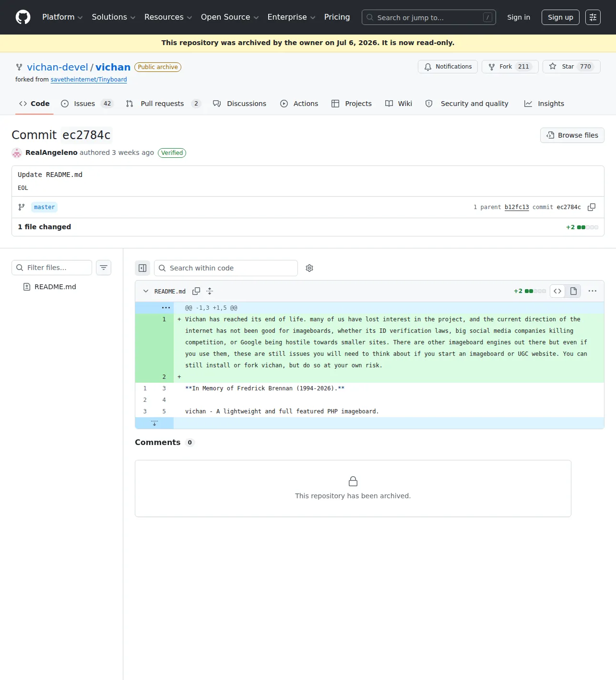Click the Sign in link

(x=519, y=17)
